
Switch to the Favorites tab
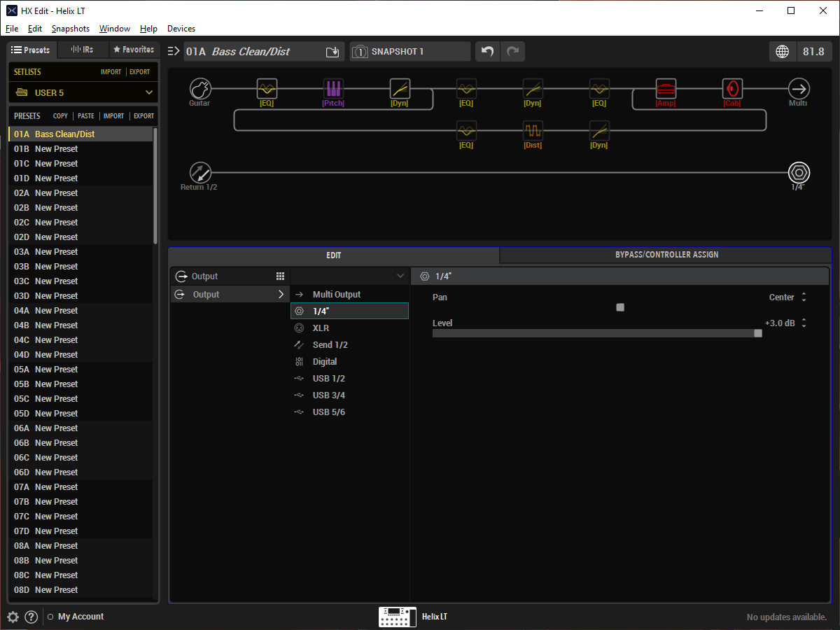pyautogui.click(x=134, y=50)
